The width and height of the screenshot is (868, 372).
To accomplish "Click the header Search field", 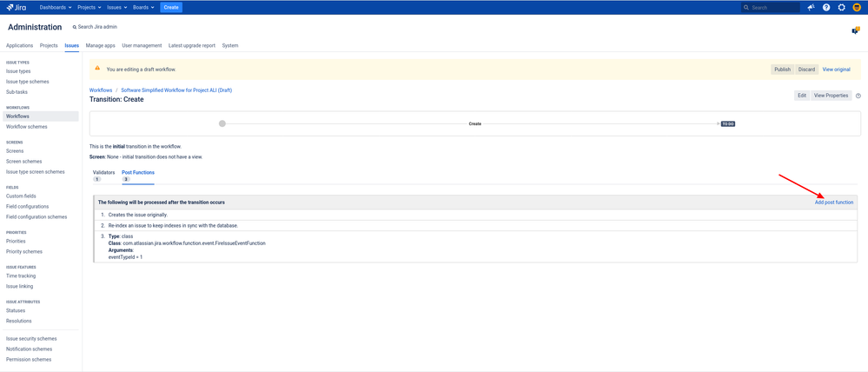I will click(770, 8).
